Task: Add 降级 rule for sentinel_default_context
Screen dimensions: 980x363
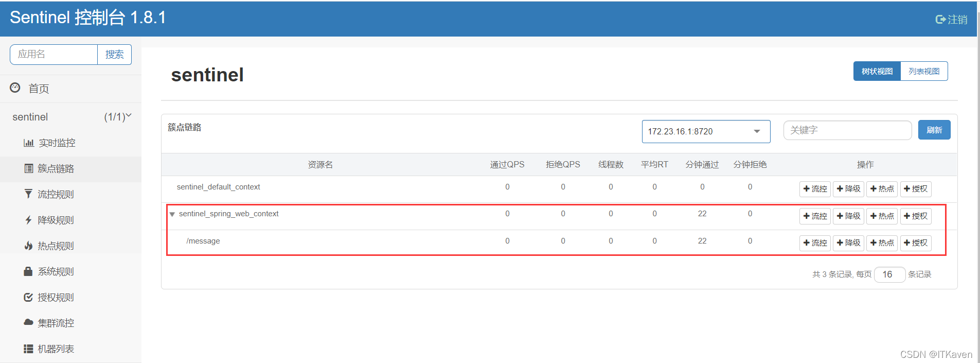Action: pyautogui.click(x=848, y=189)
